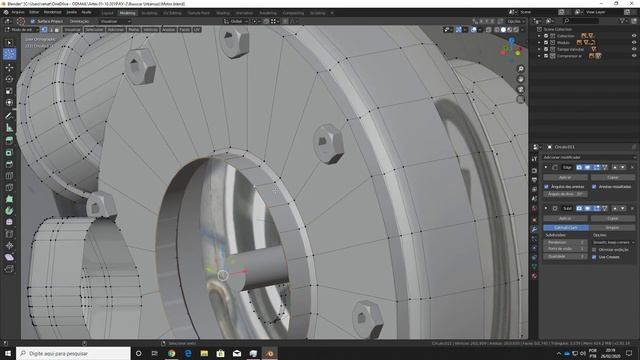
Task: Open the Object properties tab (orange square)
Action: pos(534,220)
